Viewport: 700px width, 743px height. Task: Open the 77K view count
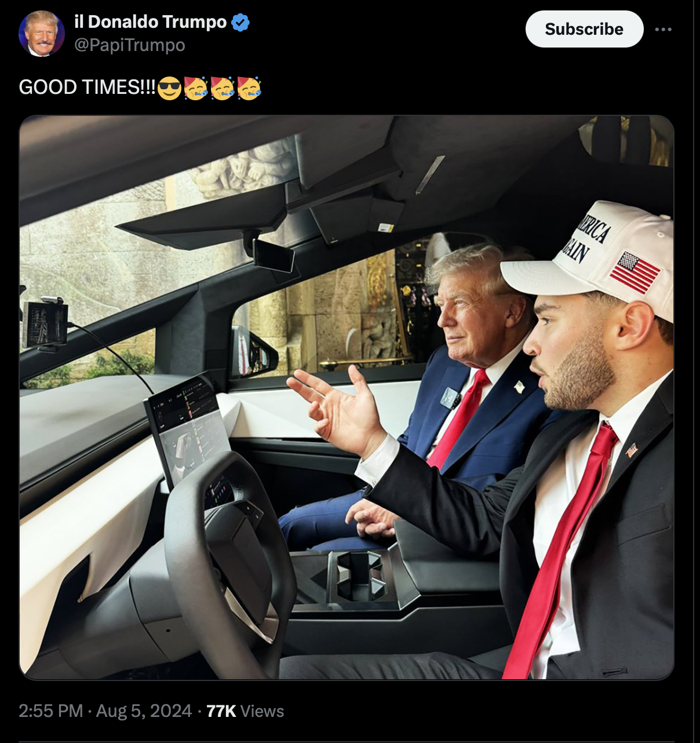coord(221,711)
